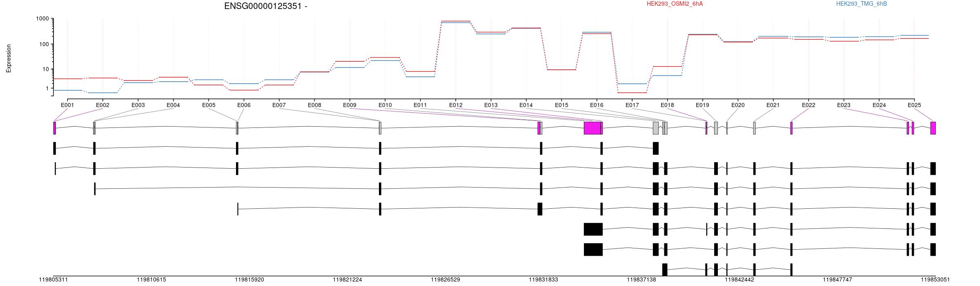The height and width of the screenshot is (286, 980).
Task: Select the HEK293_TMG_6hB legend label
Action: [861, 4]
